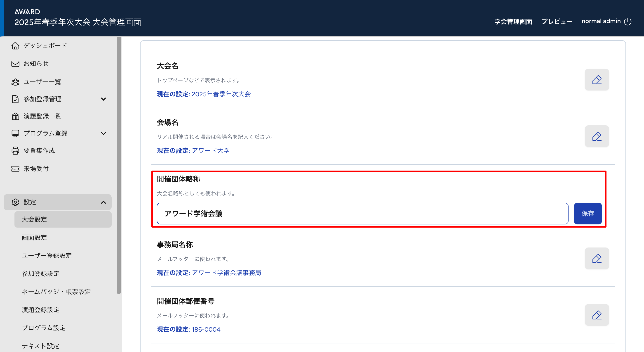644x352 pixels.
Task: Click the 開催団体略称 text input field
Action: (x=362, y=214)
